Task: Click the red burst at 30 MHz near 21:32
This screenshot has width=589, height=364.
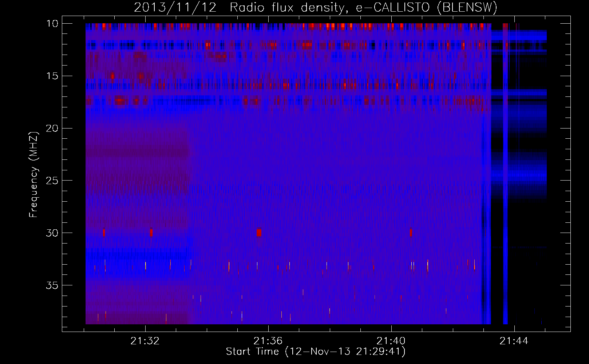Action: [x=151, y=233]
